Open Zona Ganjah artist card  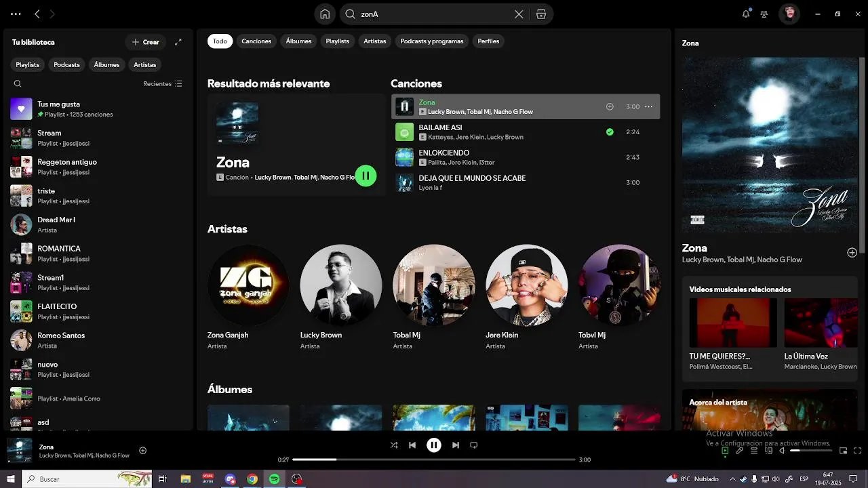248,298
